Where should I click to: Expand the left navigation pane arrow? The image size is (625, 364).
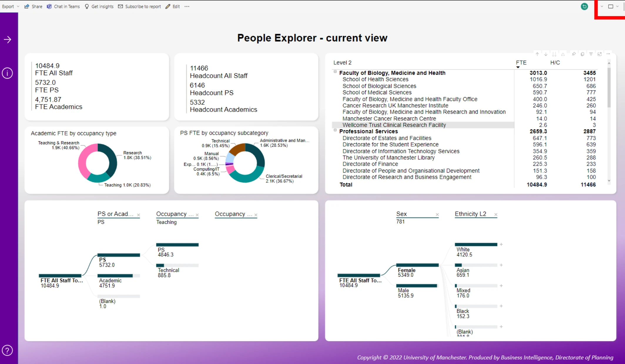(7, 39)
